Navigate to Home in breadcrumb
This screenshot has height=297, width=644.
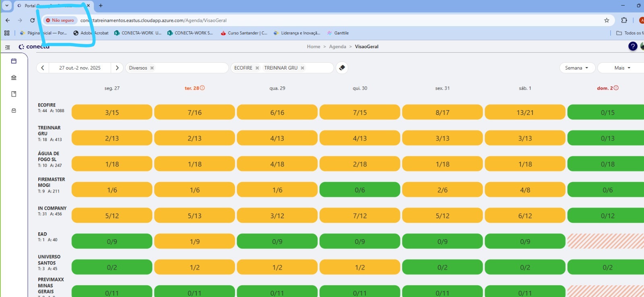pos(313,47)
